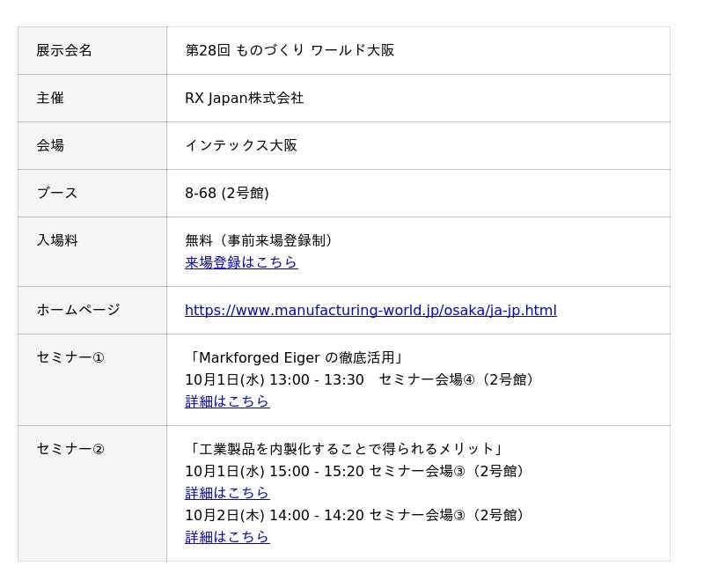
Task: Select the 工業製品を内製化することで得られるメリット title
Action: coord(347,449)
